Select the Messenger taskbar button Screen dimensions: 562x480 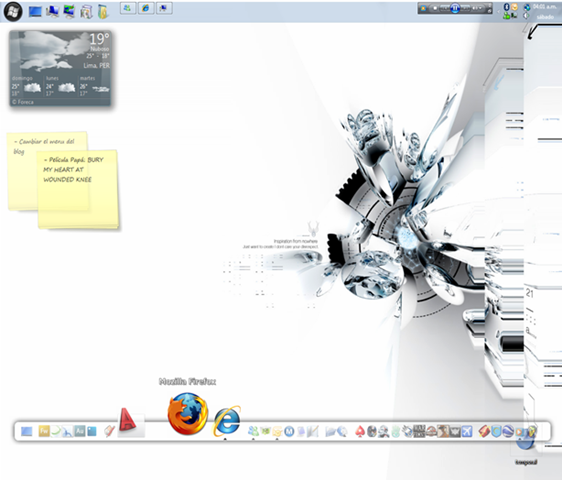(128, 8)
